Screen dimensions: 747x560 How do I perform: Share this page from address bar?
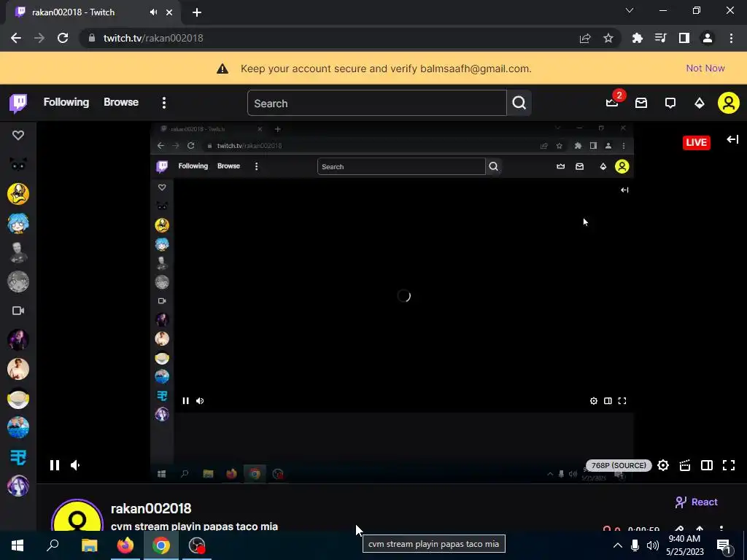(585, 38)
